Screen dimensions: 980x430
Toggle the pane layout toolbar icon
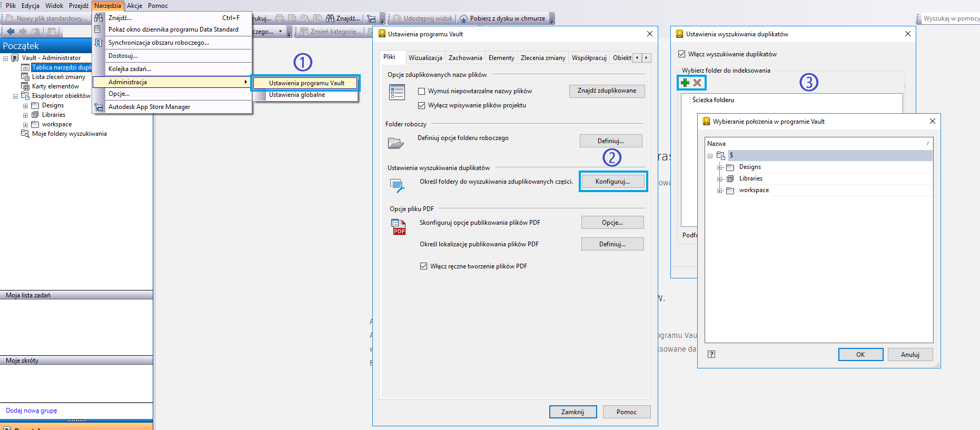53,32
